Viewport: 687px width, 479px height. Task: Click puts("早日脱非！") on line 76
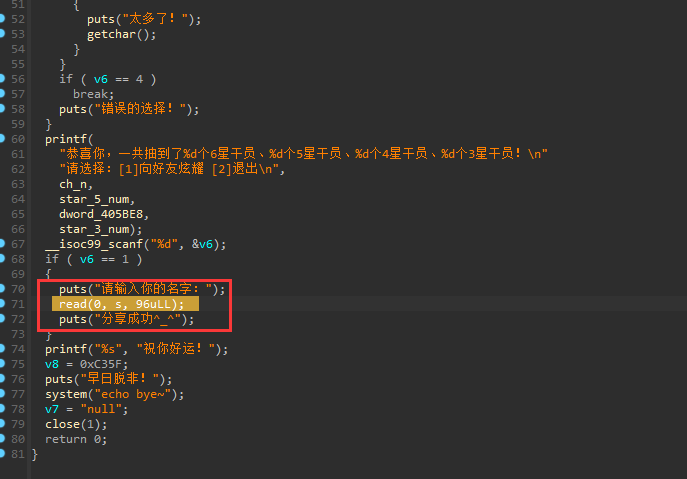pyautogui.click(x=109, y=379)
